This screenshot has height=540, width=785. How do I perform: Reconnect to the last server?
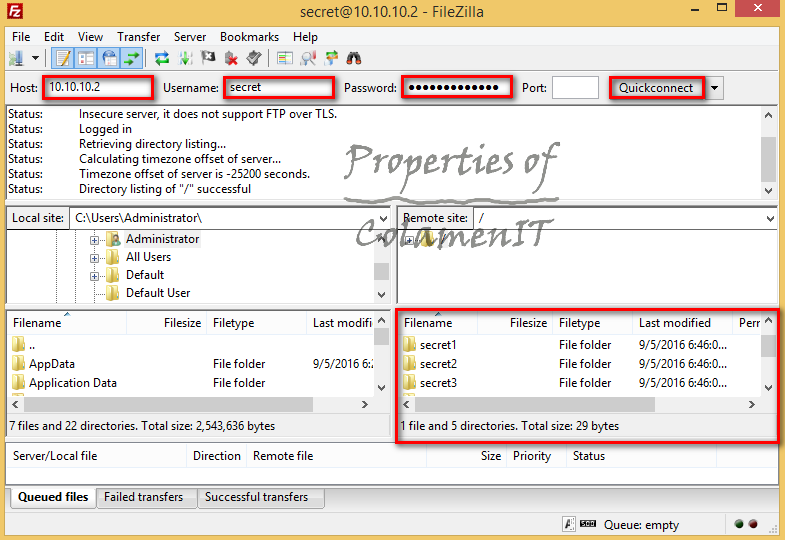[x=254, y=59]
